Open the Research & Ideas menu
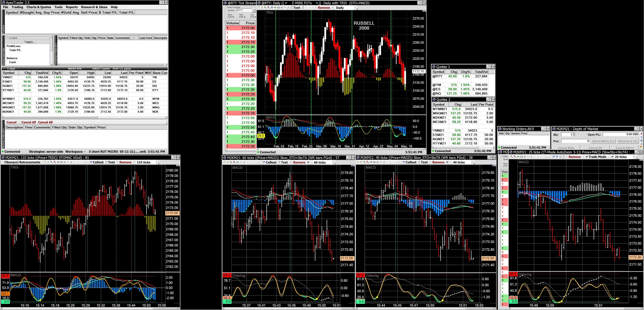Screen dimensions: 644x310 (x=94, y=7)
